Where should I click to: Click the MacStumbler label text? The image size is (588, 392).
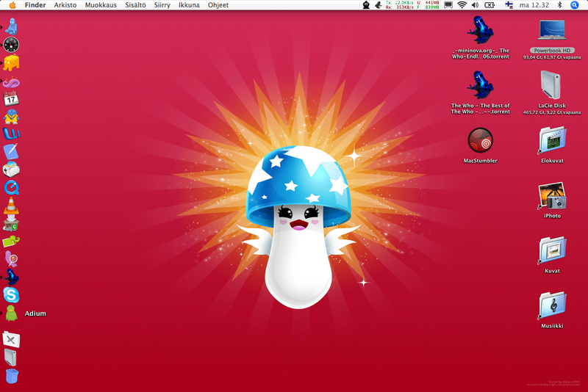point(481,161)
